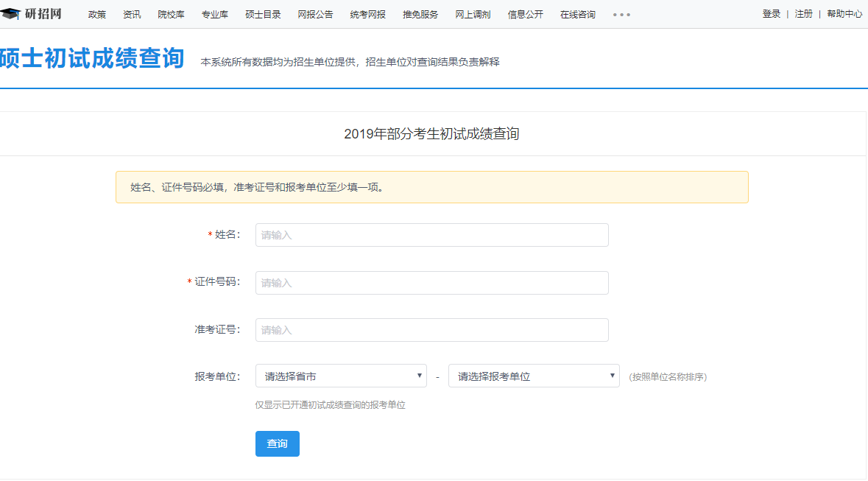
Task: Click the 查询 query button
Action: 277,443
